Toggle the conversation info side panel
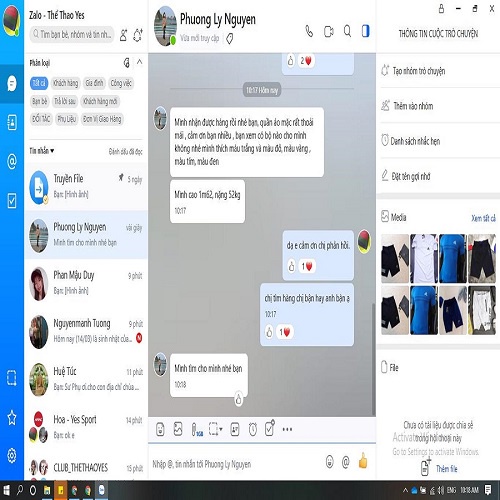The width and height of the screenshot is (500, 500). (366, 31)
